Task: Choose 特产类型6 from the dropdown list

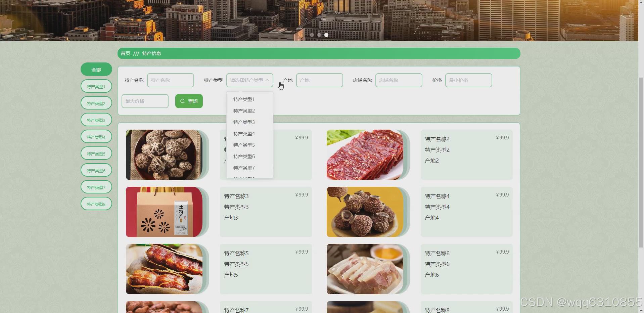Action: (x=250, y=156)
